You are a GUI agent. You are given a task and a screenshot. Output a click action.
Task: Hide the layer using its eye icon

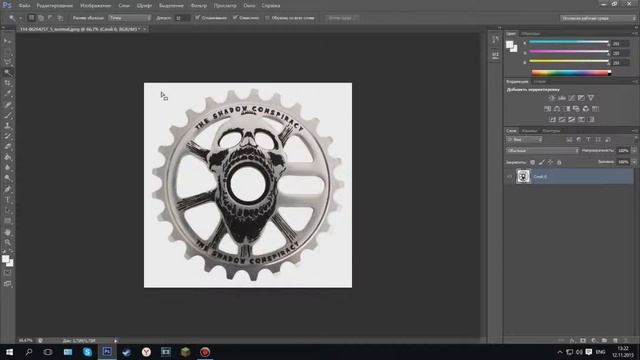(509, 177)
